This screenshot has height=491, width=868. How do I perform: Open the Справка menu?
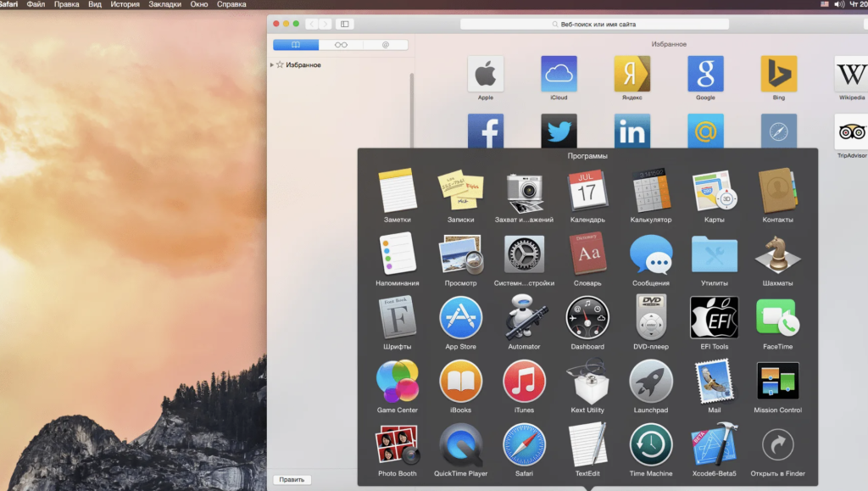[x=231, y=4]
